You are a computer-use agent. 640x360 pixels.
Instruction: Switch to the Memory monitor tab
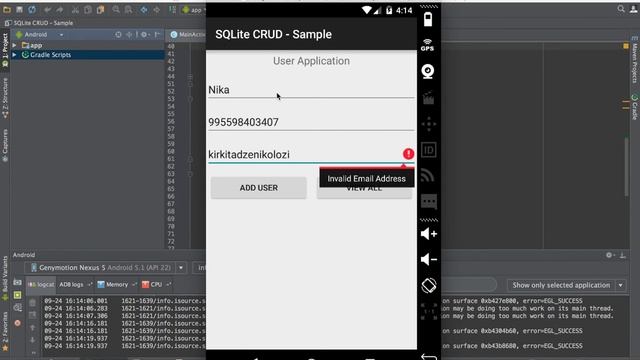[x=116, y=284]
